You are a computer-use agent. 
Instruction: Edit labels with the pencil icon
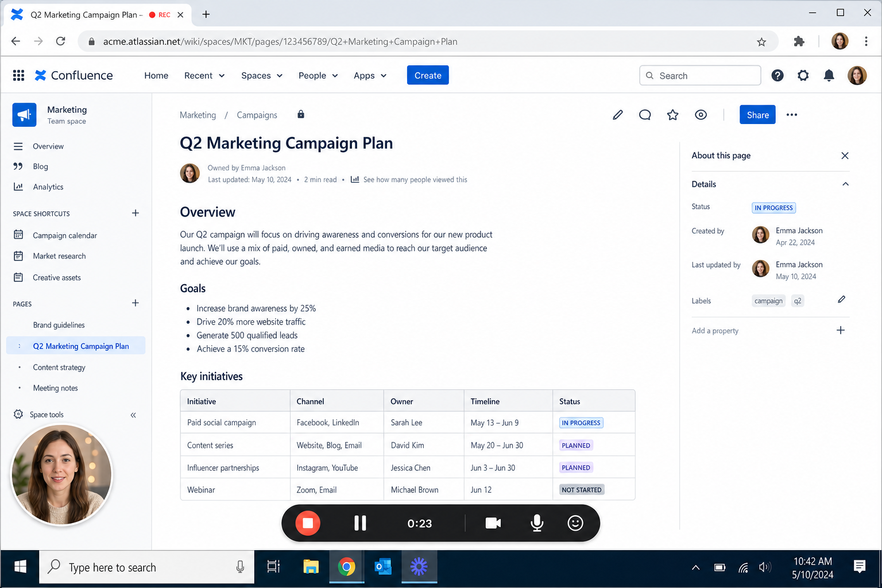coord(841,299)
